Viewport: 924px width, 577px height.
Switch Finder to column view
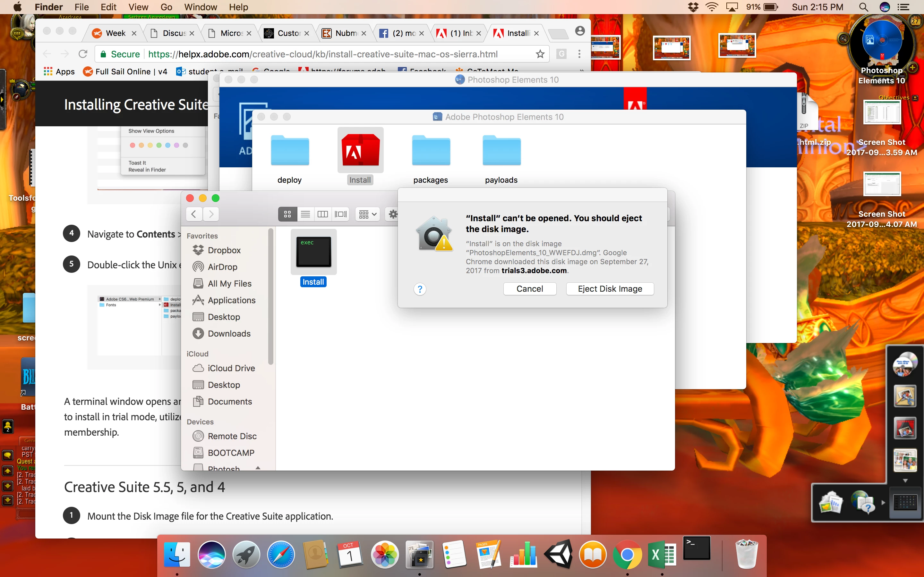(x=323, y=214)
